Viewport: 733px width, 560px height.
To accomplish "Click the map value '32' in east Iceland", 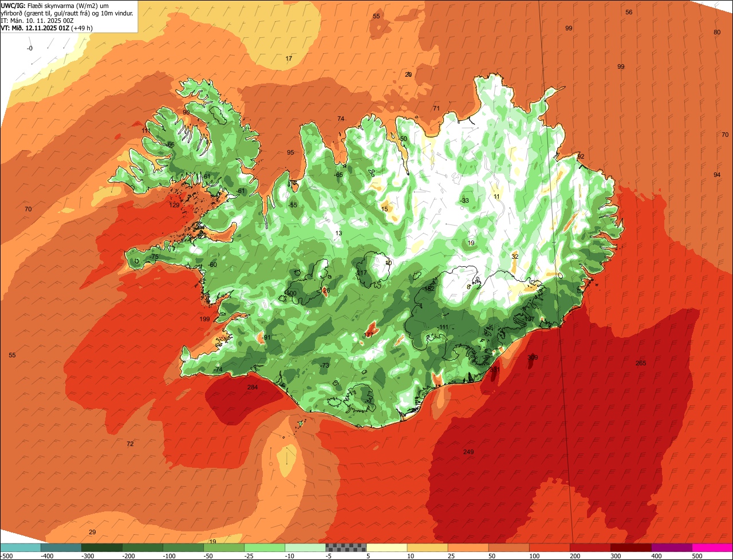I will [x=515, y=257].
